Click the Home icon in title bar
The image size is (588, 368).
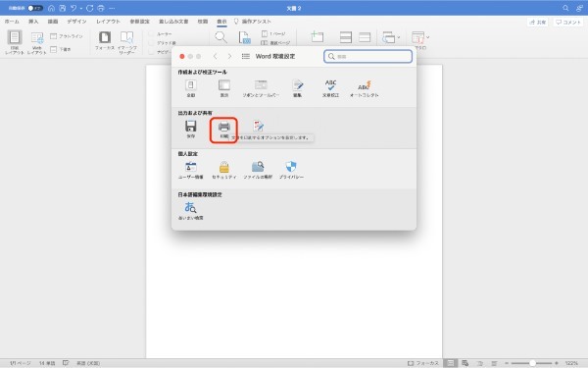[x=51, y=8]
